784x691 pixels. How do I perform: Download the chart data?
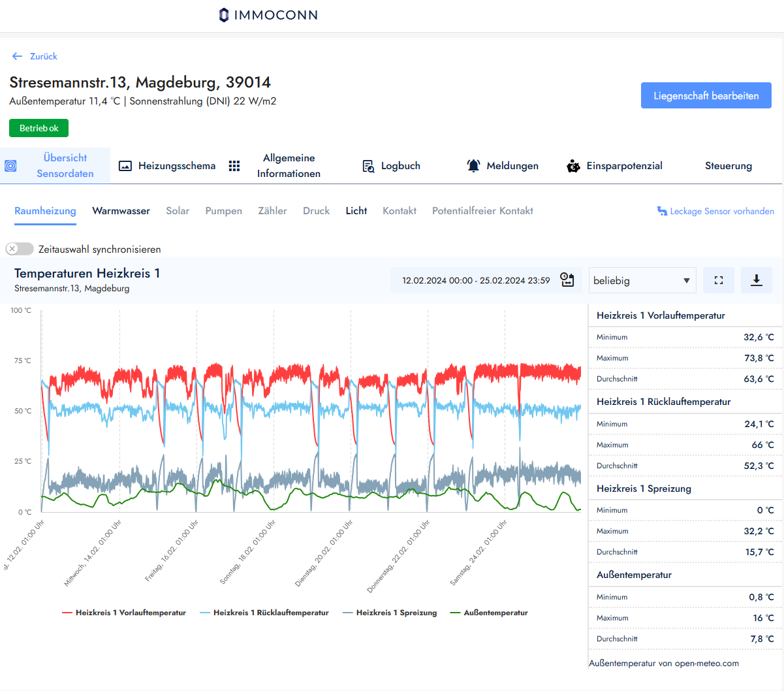(x=757, y=280)
